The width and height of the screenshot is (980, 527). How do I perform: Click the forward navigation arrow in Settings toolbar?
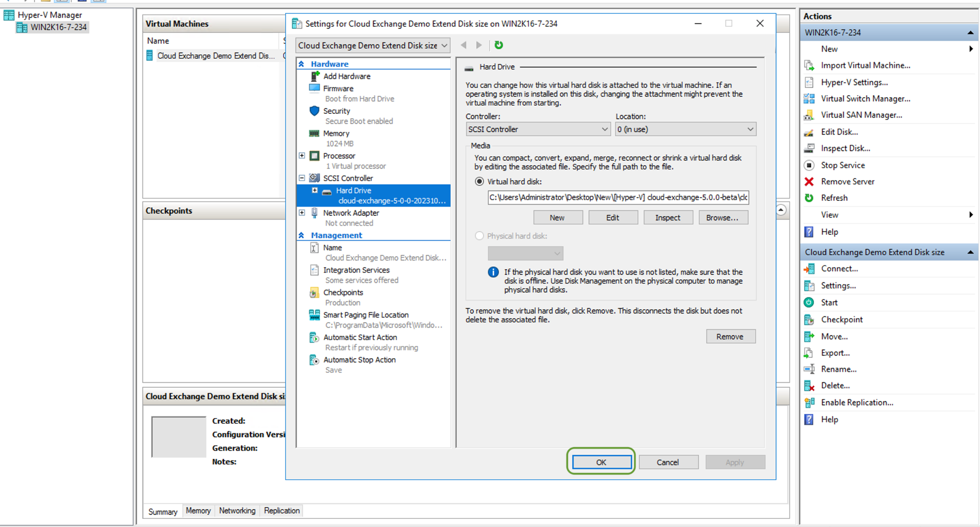click(479, 45)
